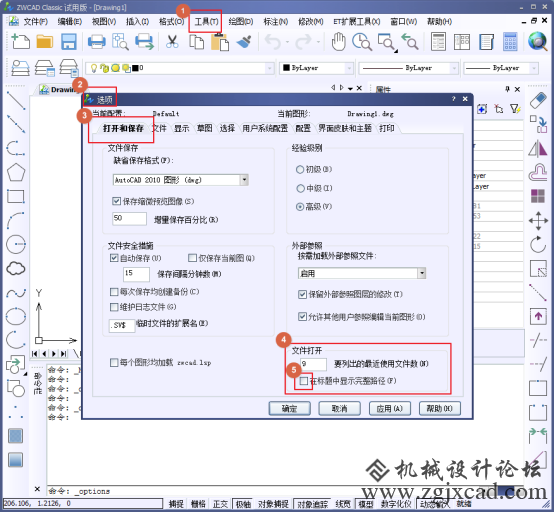Open Print Preview icon
554x513 pixels.
click(x=120, y=41)
